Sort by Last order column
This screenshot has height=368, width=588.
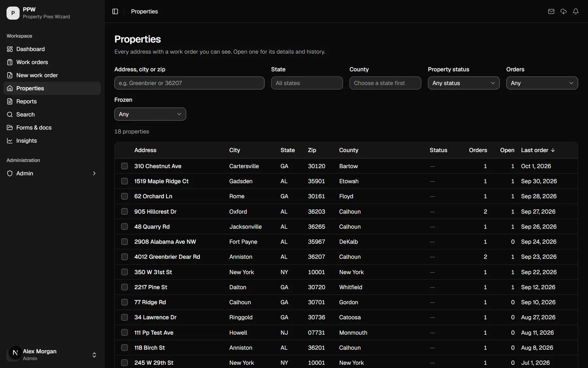(538, 150)
